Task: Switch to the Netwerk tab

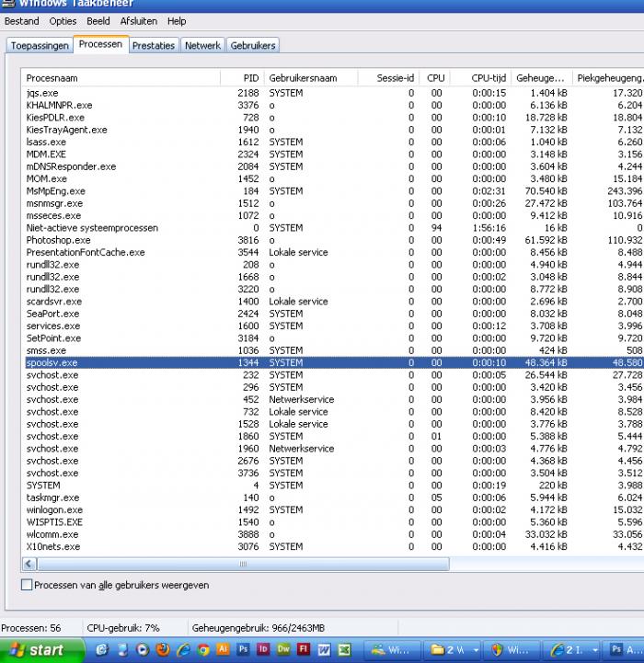Action: tap(202, 45)
